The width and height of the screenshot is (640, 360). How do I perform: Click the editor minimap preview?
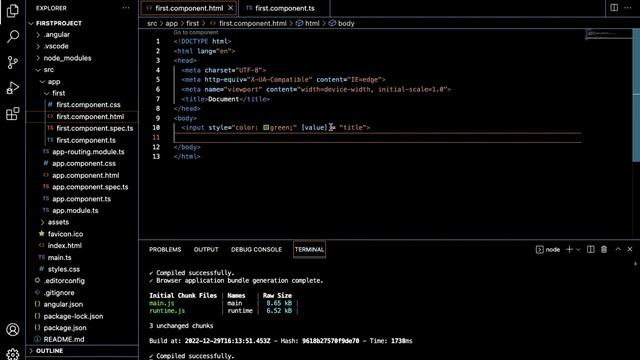[608, 34]
